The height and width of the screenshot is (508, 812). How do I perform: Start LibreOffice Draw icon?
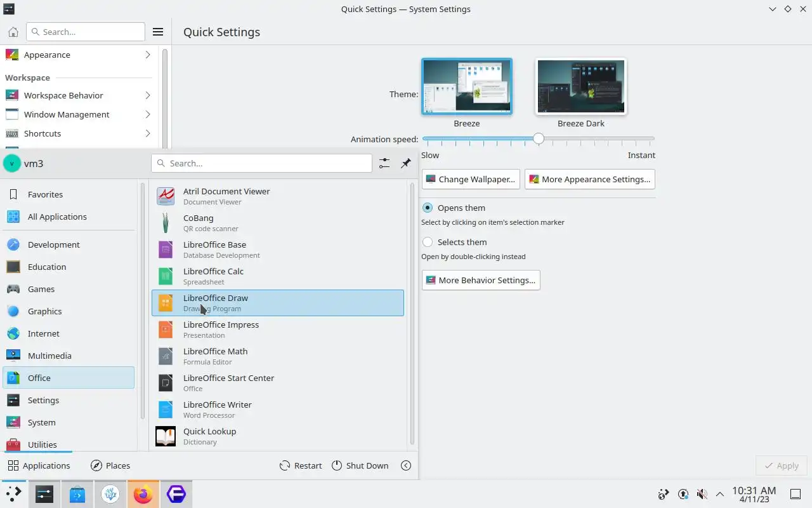click(x=166, y=303)
